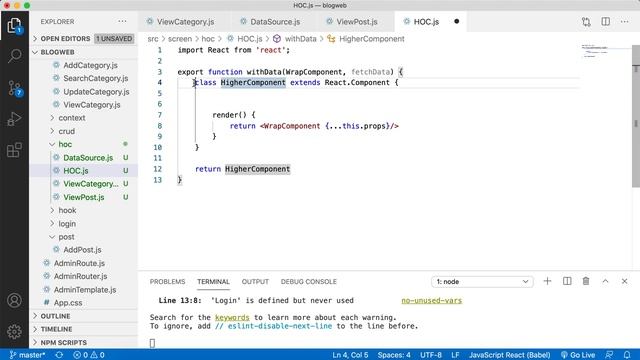
Task: Click Open Changes icon in editor toolbar
Action: [x=586, y=22]
